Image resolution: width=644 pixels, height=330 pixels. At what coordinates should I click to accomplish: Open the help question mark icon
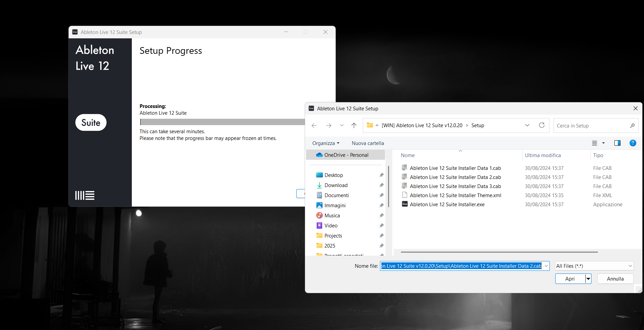click(633, 143)
